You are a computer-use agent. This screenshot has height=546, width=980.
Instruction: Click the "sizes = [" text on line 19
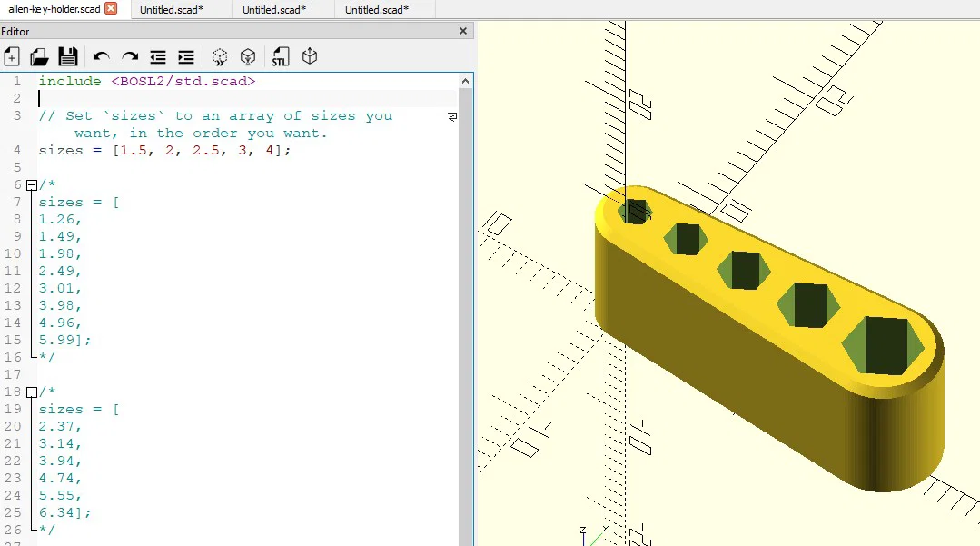[79, 409]
